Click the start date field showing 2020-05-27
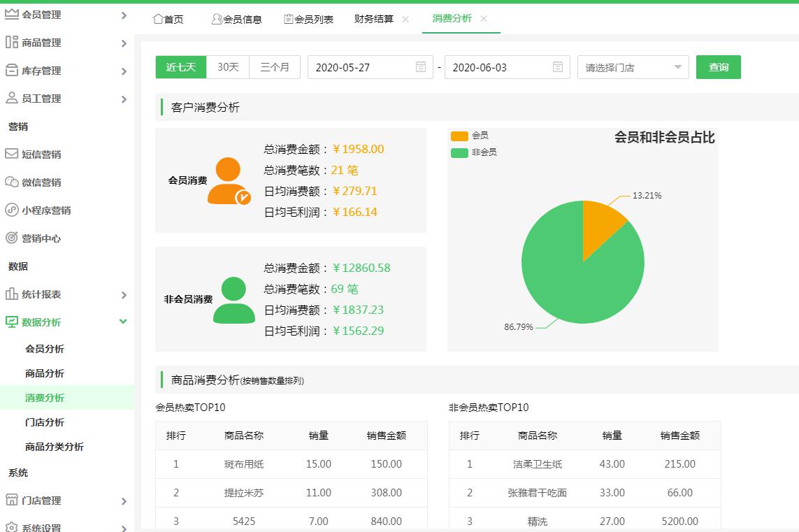799x532 pixels. click(363, 67)
